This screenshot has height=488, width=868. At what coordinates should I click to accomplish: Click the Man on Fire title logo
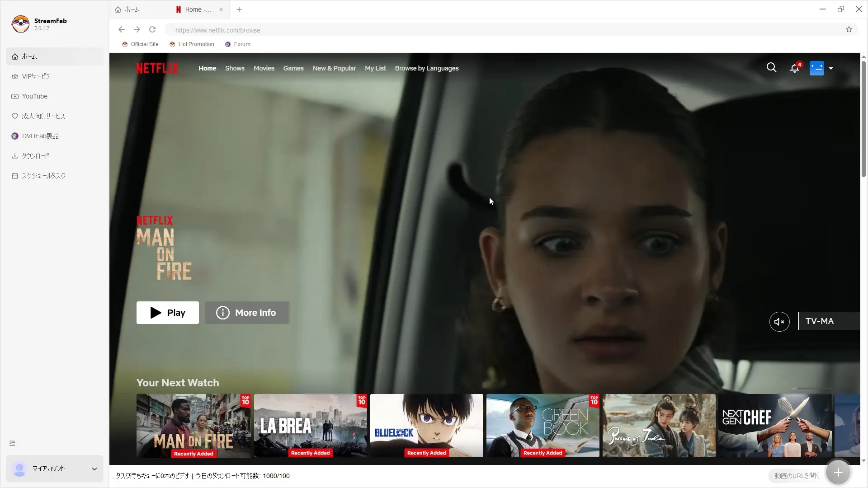164,248
